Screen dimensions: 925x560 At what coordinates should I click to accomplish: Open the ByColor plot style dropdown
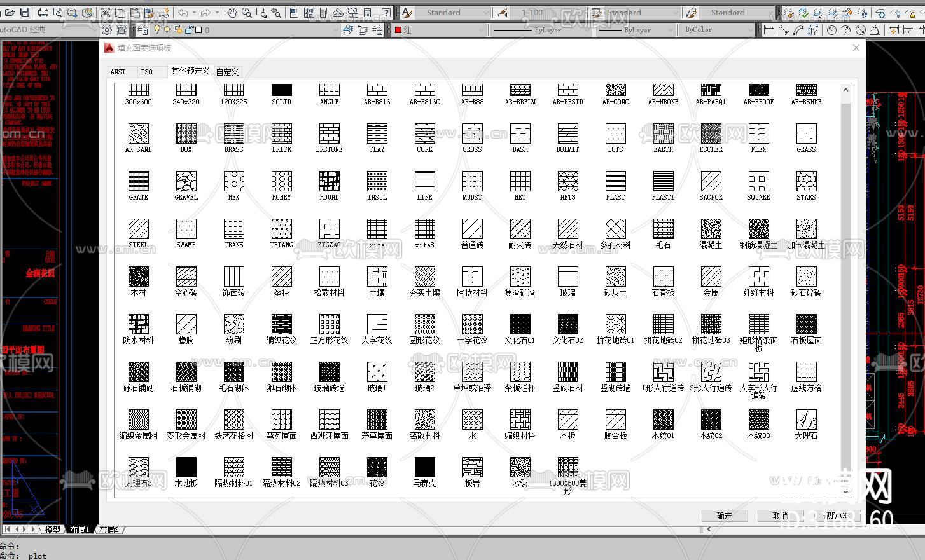[x=717, y=29]
